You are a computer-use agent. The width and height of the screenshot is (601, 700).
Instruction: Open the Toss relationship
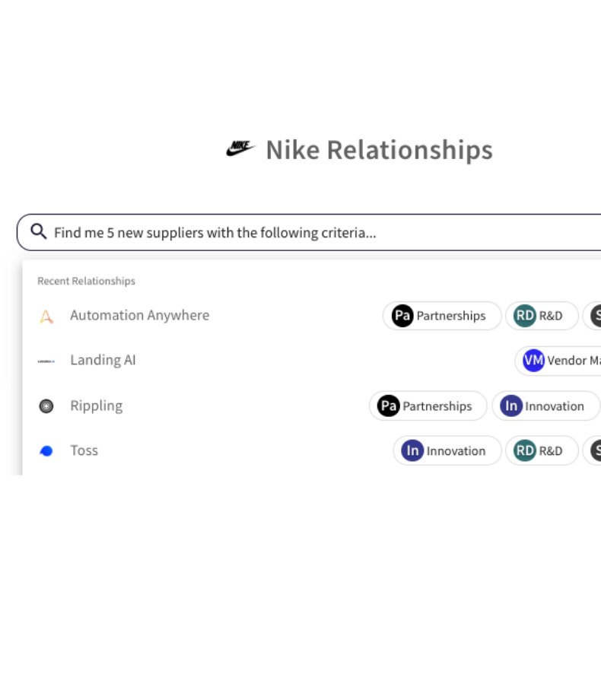(84, 450)
